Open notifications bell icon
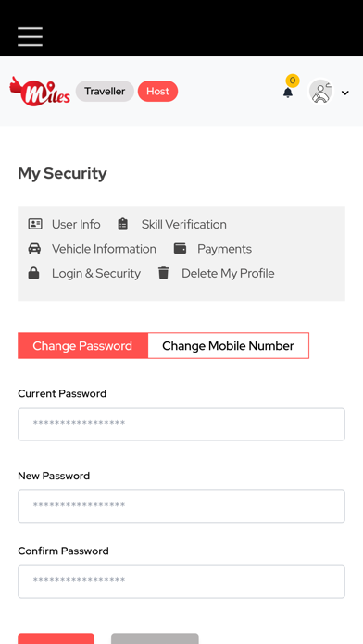 [x=288, y=93]
